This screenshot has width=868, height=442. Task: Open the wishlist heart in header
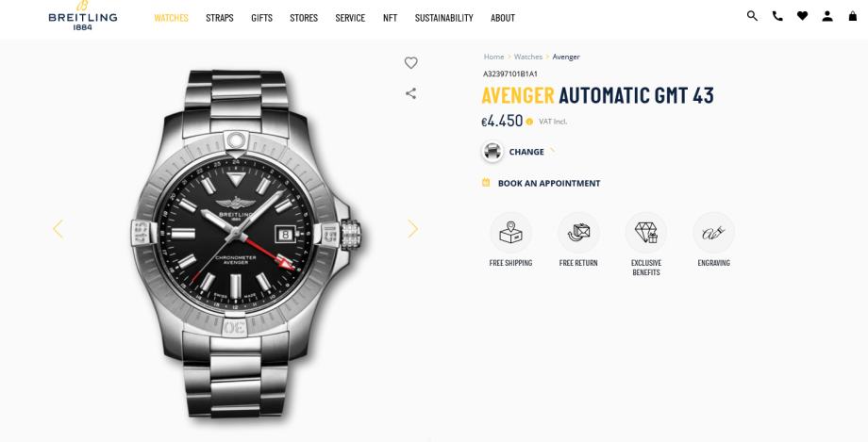[x=802, y=16]
